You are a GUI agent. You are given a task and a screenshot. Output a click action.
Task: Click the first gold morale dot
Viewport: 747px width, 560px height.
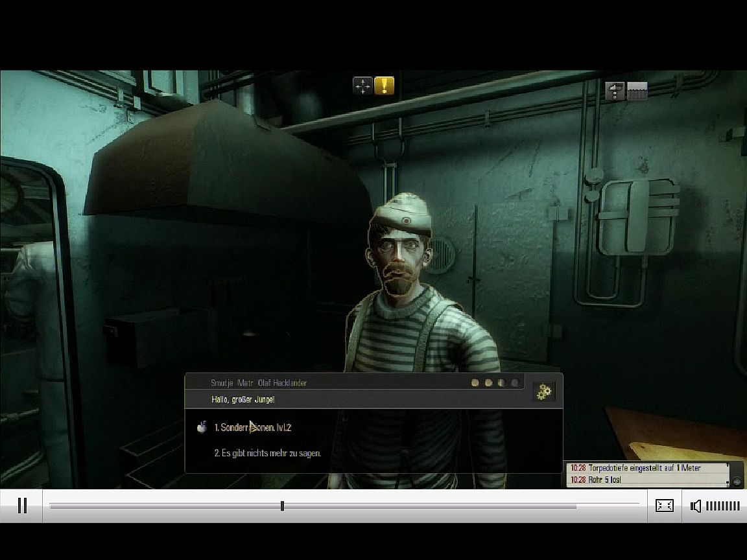(x=475, y=383)
